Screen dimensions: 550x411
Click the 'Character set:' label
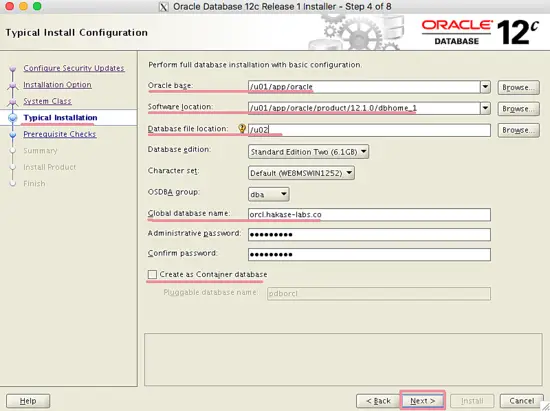tap(173, 171)
